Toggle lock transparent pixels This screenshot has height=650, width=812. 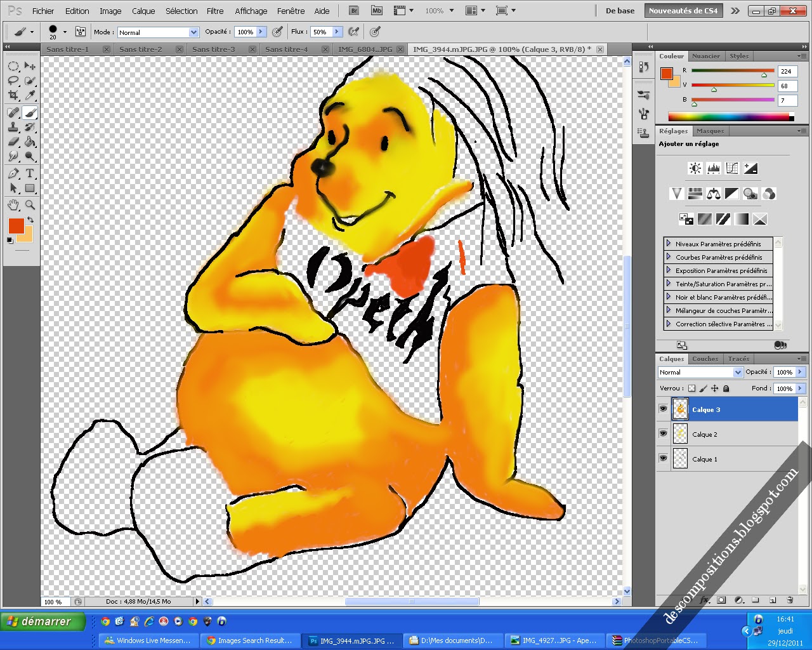pyautogui.click(x=691, y=388)
